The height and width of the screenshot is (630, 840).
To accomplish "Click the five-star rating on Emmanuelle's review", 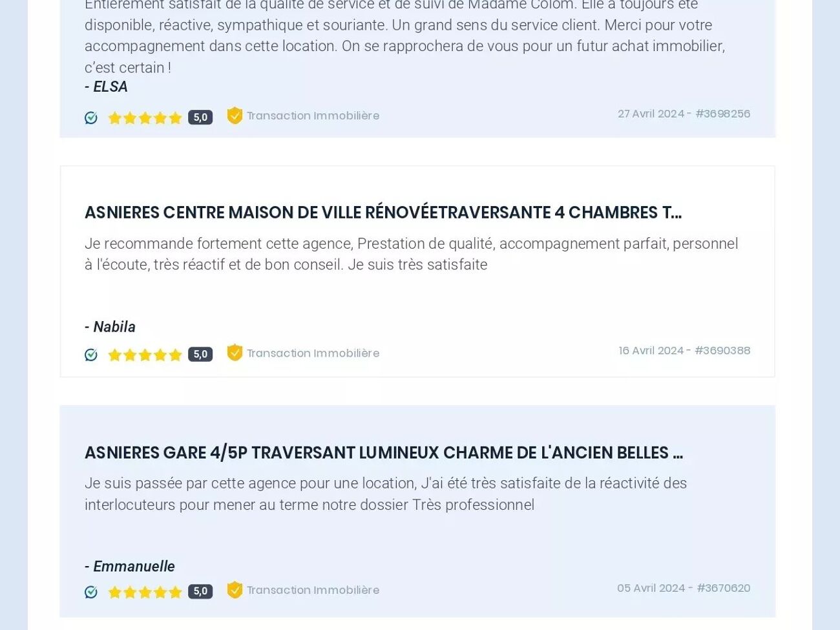I will (x=145, y=592).
